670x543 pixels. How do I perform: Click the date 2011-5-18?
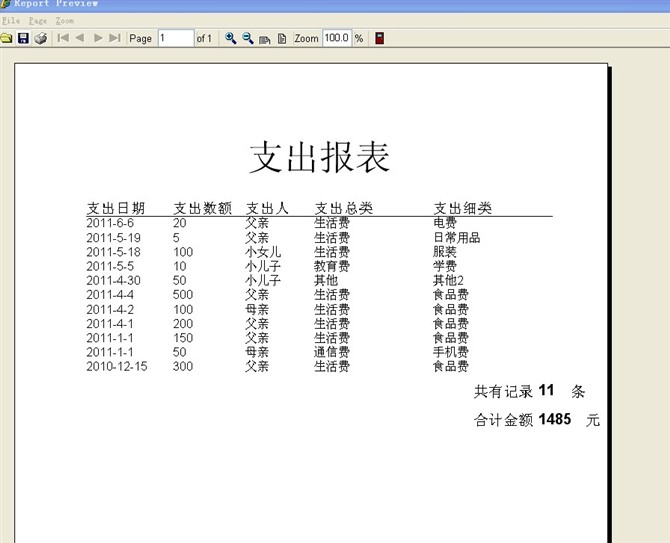click(x=113, y=252)
